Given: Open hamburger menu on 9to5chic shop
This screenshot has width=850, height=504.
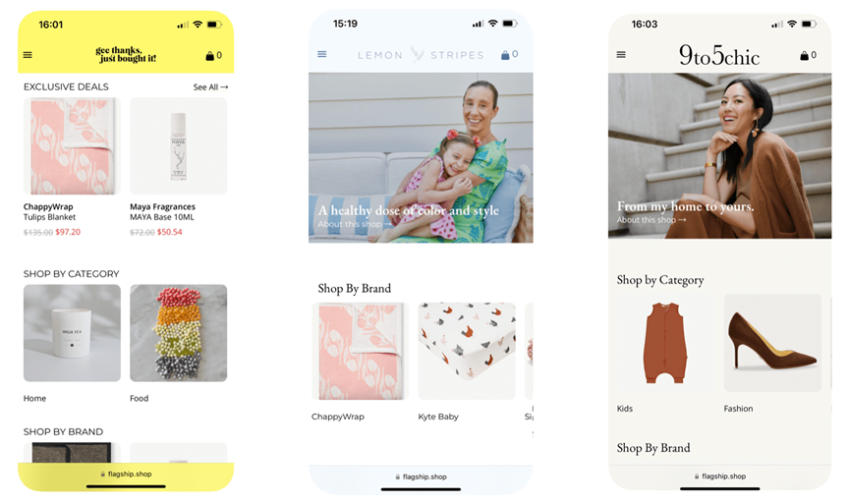Looking at the screenshot, I should click(x=621, y=55).
